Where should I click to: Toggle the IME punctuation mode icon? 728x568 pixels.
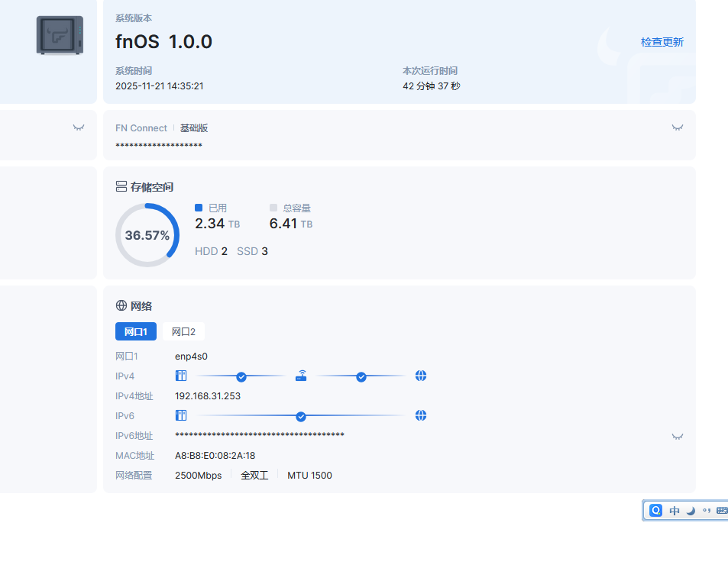(x=707, y=511)
